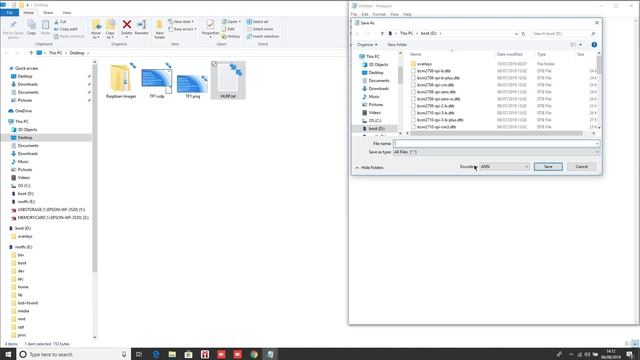Click the Paste icon in Explorer ribbon

tap(45, 28)
